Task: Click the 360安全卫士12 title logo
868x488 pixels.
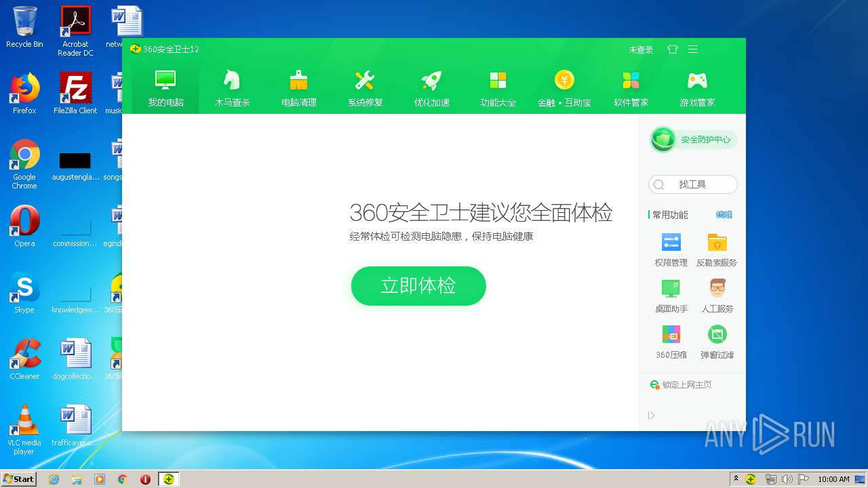Action: (165, 49)
